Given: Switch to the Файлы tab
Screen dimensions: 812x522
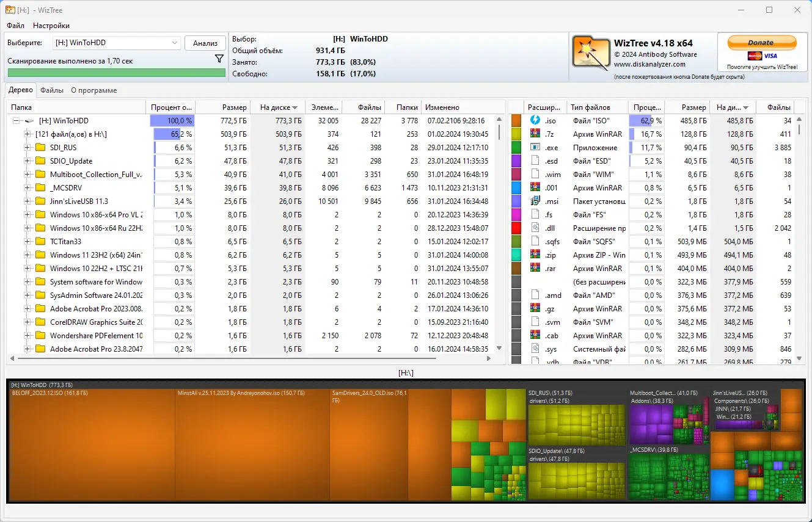Looking at the screenshot, I should pyautogui.click(x=52, y=90).
